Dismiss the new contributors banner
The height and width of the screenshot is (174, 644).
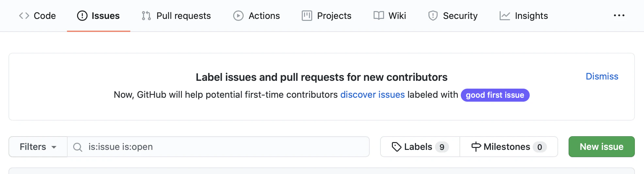[602, 76]
